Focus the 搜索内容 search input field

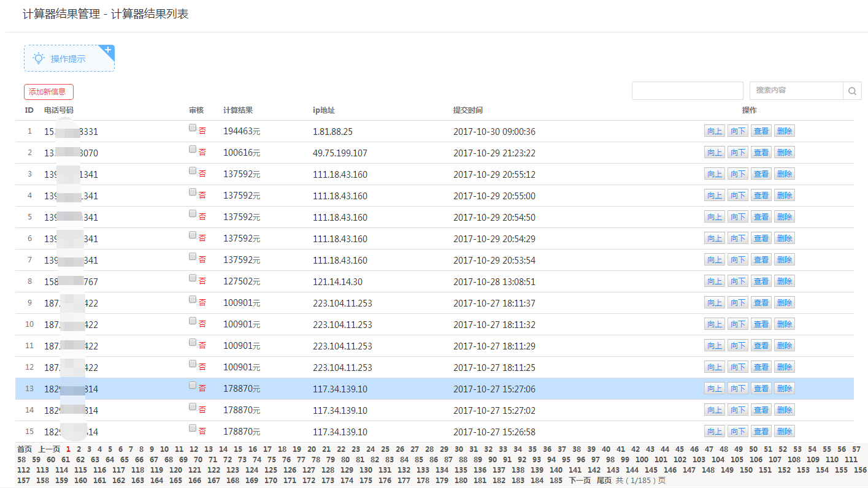point(796,91)
